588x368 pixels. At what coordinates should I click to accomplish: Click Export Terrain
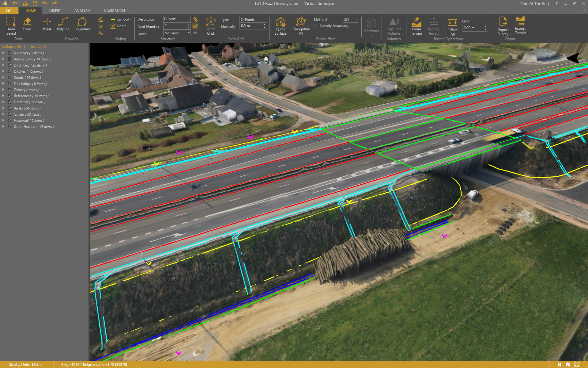[520, 26]
